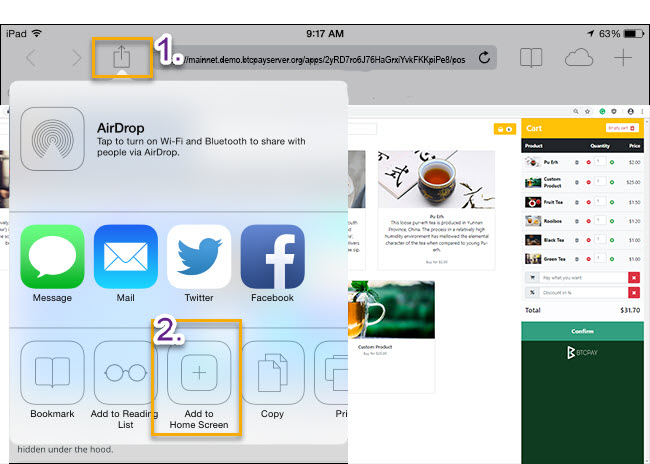
Task: Click the Empty cart button
Action: [x=622, y=128]
